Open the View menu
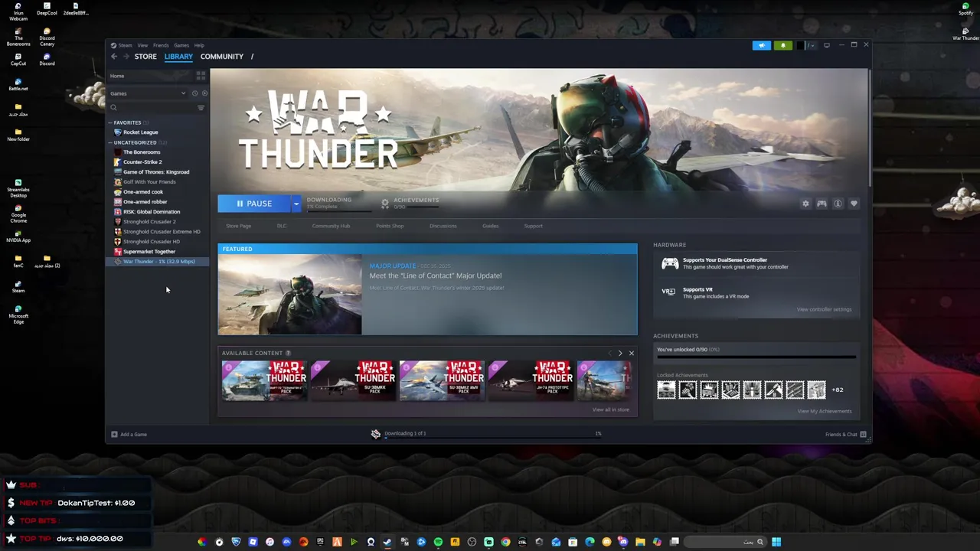 click(x=142, y=45)
